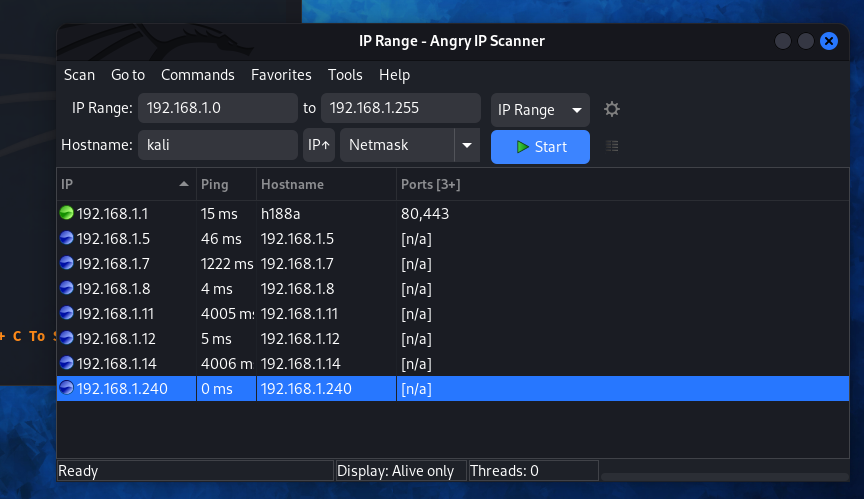
Task: Select the 192.168.1.240 IP cell
Action: [x=126, y=388]
